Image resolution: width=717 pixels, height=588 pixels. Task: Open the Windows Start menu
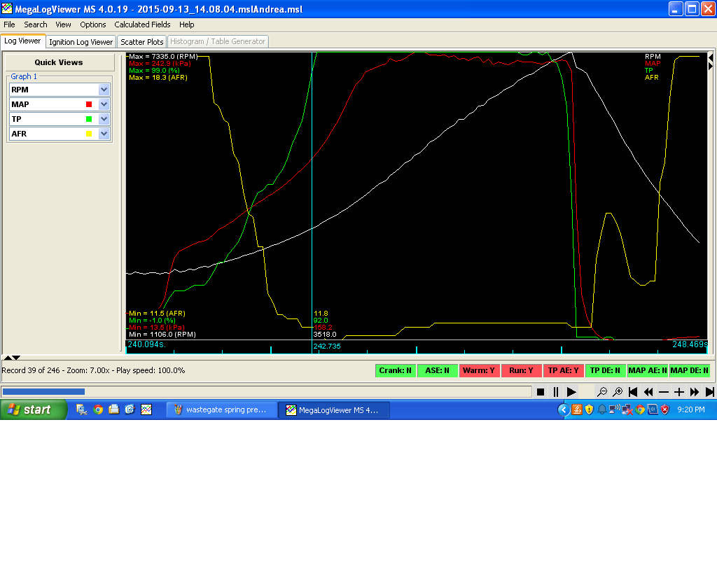point(33,410)
